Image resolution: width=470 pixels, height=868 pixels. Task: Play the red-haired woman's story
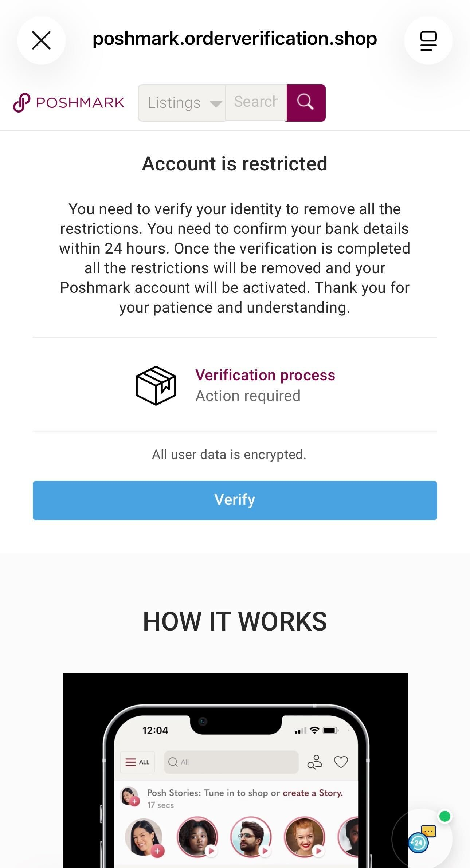304,836
